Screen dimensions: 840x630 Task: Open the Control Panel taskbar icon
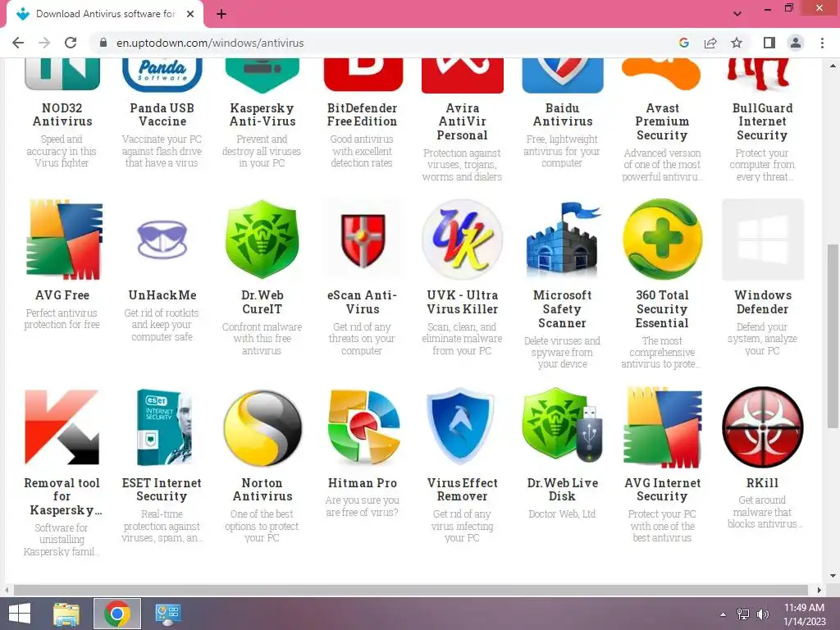coord(167,614)
